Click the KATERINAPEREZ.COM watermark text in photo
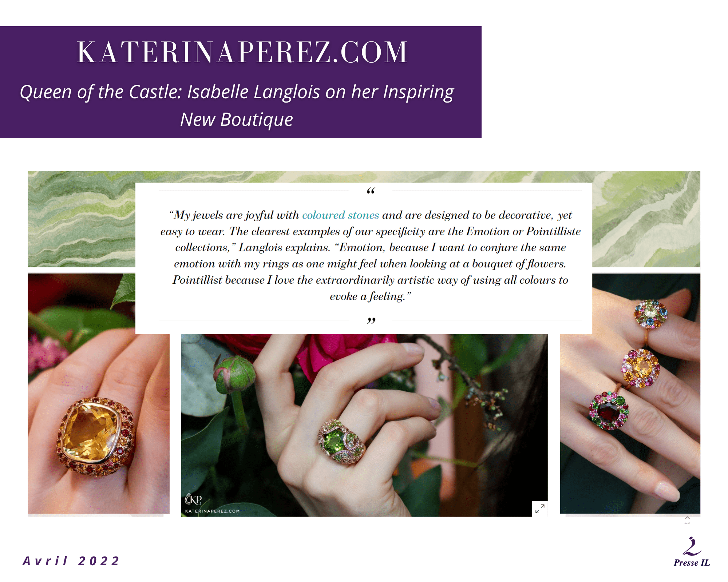Screen dimensions: 728x582 point(212,511)
